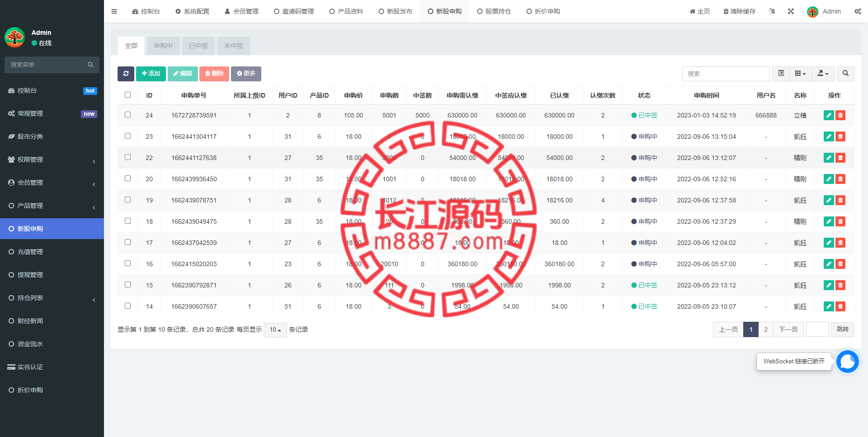Screen dimensions: 868x437
Task: Open the language switch icon in header
Action: click(x=772, y=11)
